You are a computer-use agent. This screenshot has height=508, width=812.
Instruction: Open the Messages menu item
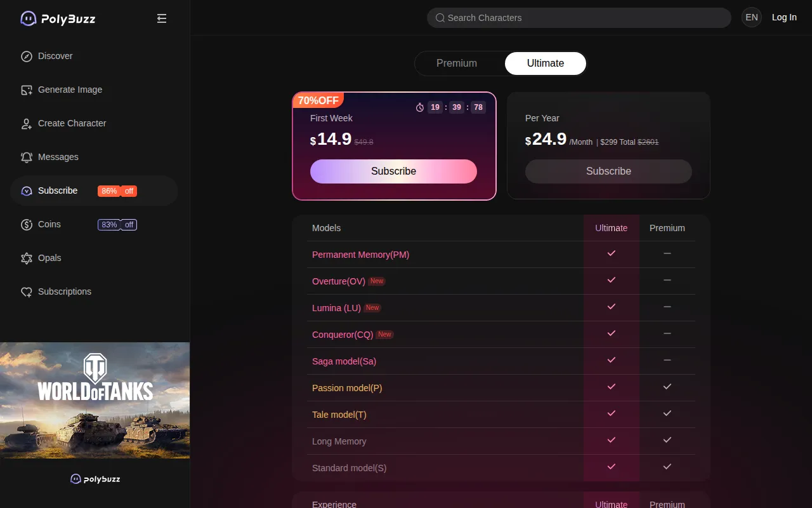click(x=94, y=157)
